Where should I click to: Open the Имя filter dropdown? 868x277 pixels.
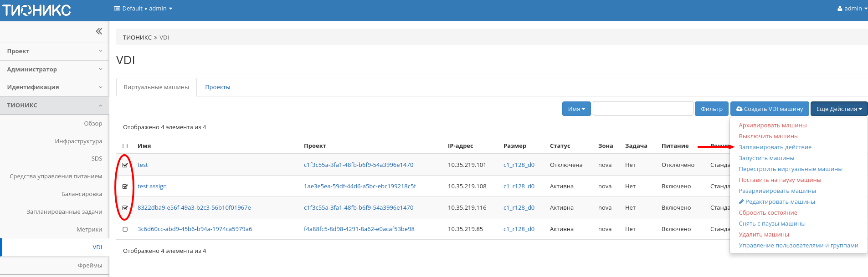(x=576, y=109)
